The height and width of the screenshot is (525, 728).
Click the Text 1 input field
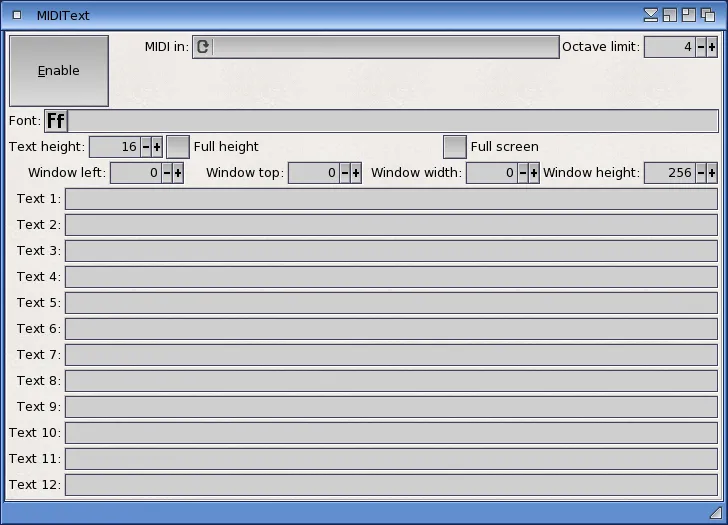tap(390, 199)
